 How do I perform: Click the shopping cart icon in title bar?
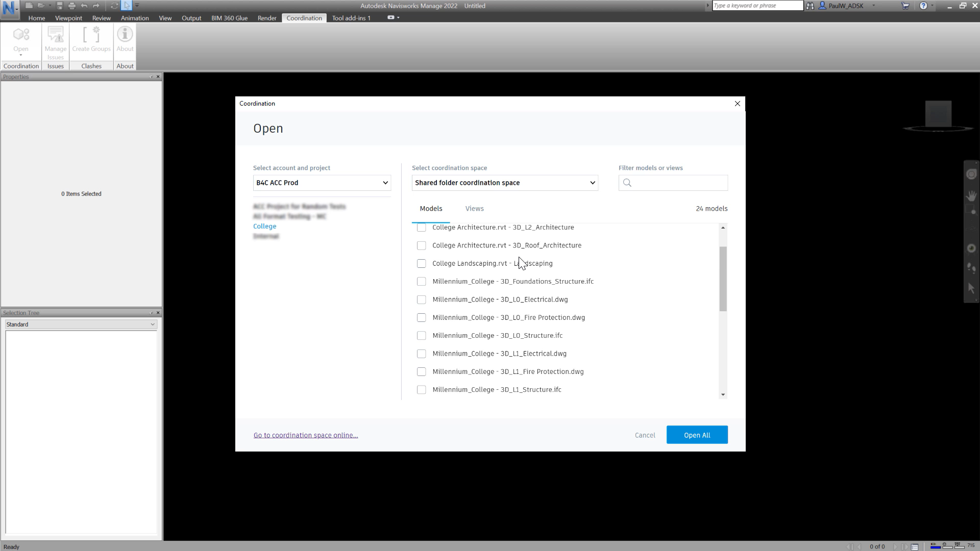click(905, 6)
